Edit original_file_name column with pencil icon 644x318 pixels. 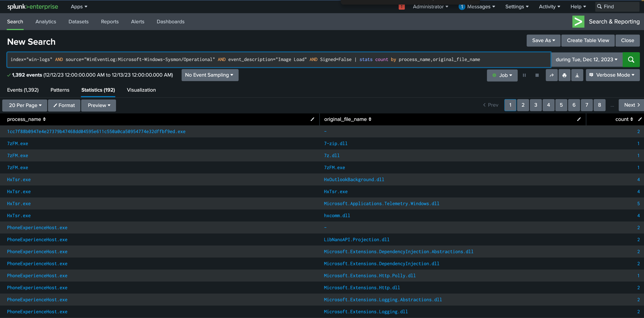click(x=579, y=119)
